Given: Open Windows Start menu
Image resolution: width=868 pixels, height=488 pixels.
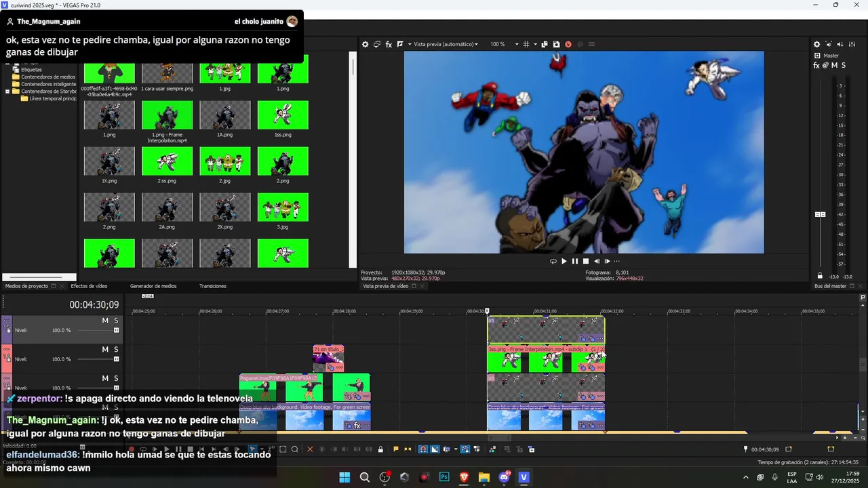Looking at the screenshot, I should 344,477.
